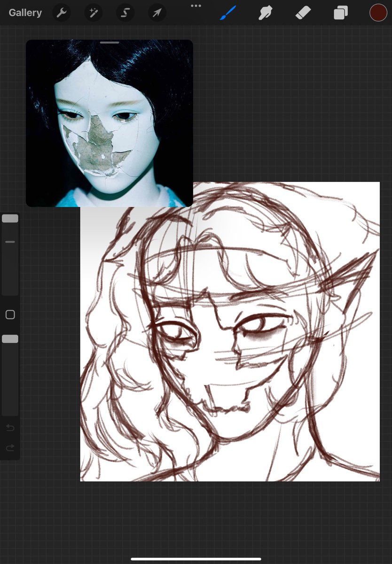This screenshot has width=392, height=564.
Task: Tap the brush opacity slider handle
Action: point(10,338)
